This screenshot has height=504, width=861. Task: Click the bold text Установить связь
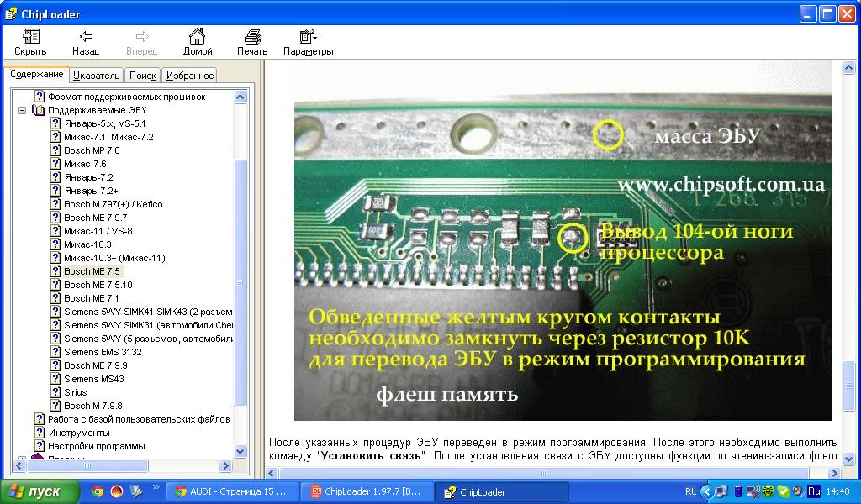pyautogui.click(x=371, y=456)
